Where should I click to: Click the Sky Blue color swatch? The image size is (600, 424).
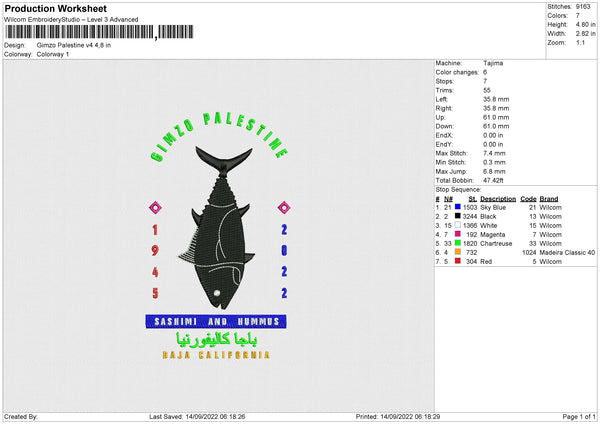pyautogui.click(x=458, y=207)
